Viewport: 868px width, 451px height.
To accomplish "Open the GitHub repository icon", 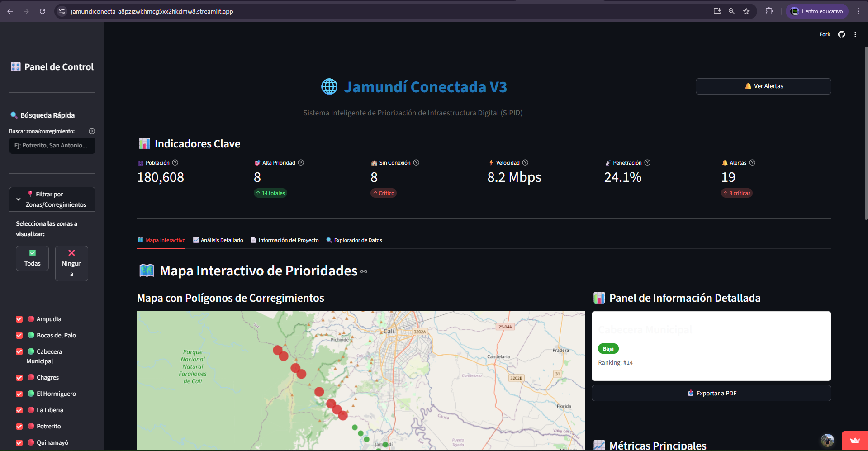I will click(841, 34).
